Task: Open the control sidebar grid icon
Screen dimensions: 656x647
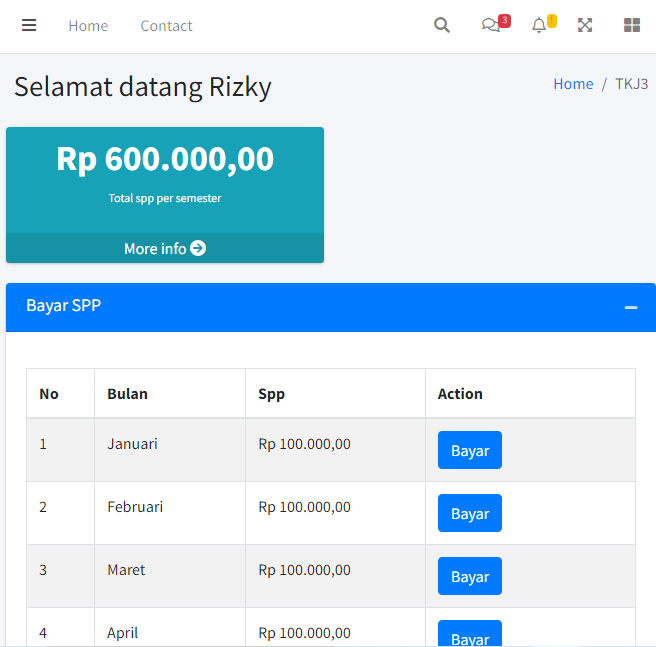Action: tap(632, 26)
